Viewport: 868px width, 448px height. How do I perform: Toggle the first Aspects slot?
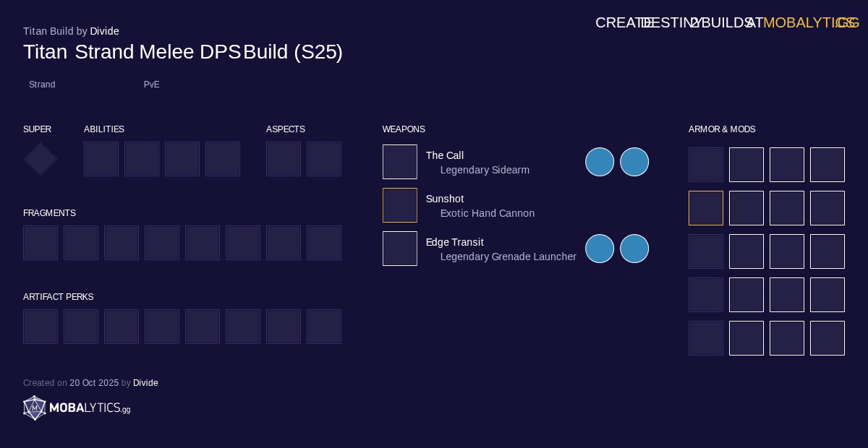click(284, 159)
